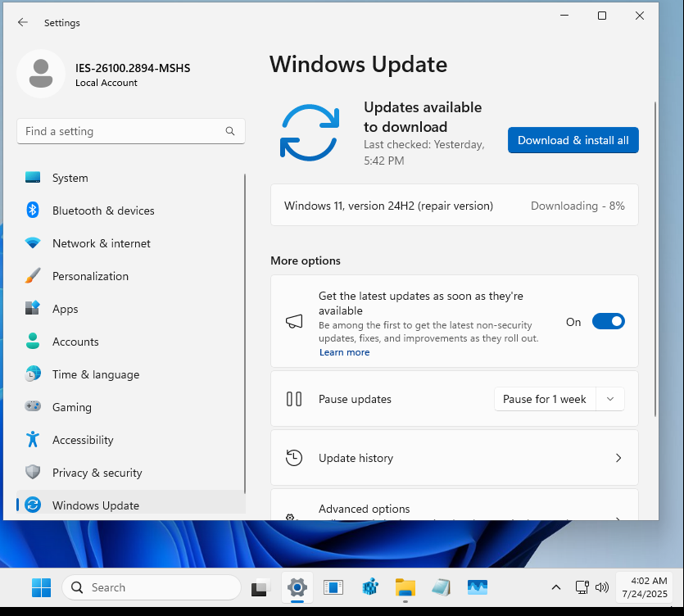Viewport: 684px width, 616px height.
Task: Expand the Pause for 1 week dropdown arrow
Action: pos(610,399)
